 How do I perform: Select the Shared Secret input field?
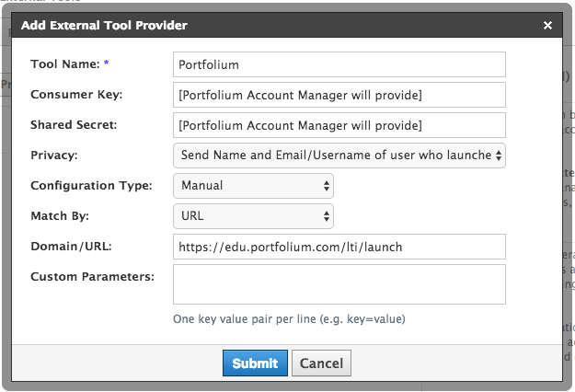coord(339,125)
